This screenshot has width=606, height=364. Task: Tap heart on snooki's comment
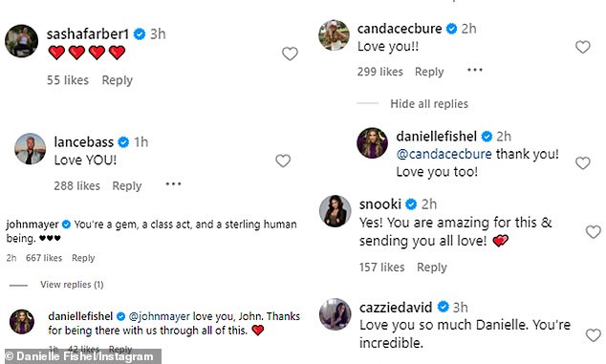click(594, 231)
